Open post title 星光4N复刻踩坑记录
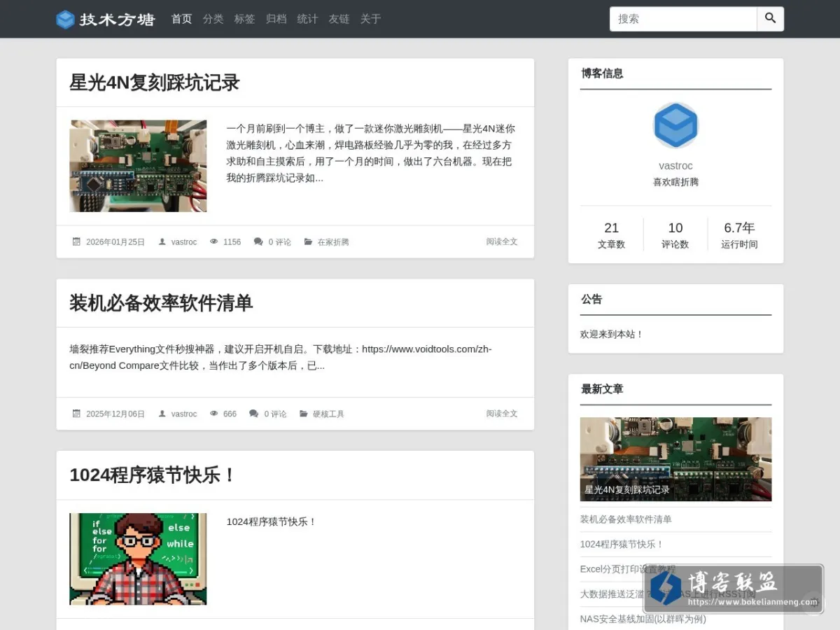The image size is (840, 630). (x=155, y=83)
